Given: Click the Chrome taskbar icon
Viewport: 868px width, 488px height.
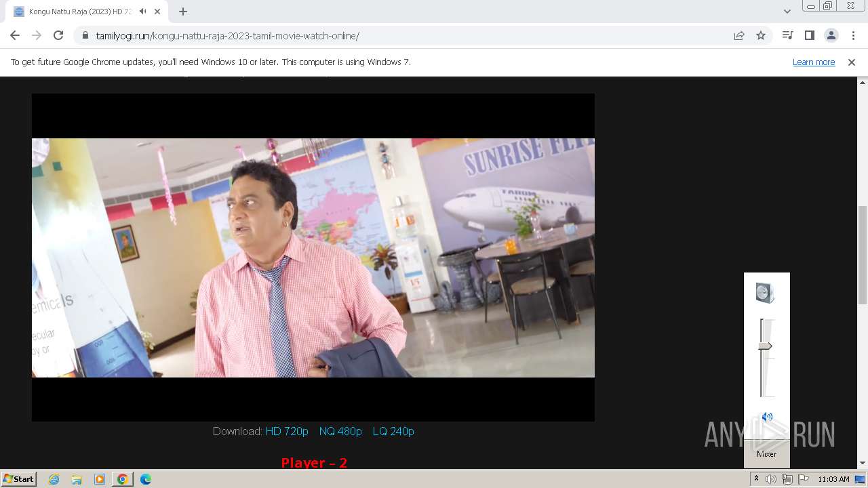Looking at the screenshot, I should 122,479.
